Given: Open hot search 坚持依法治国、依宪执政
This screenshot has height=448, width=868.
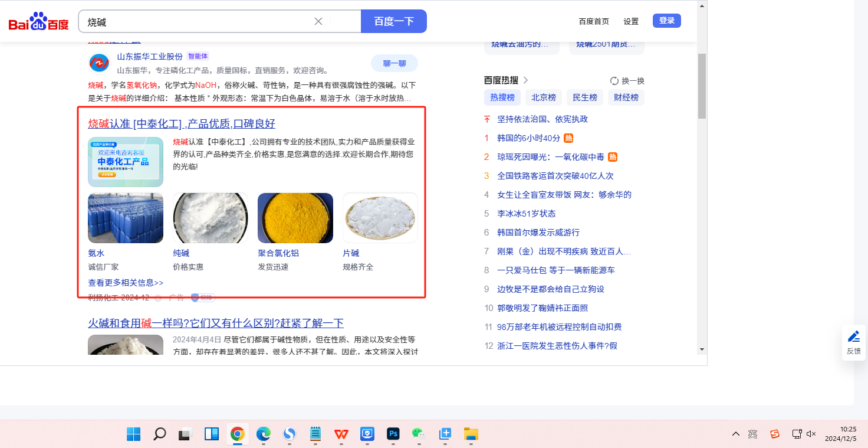Looking at the screenshot, I should (542, 119).
